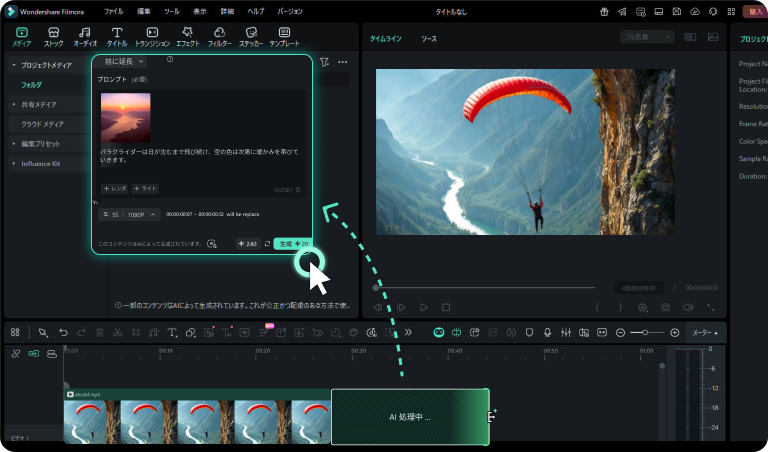Open the タイトル (Titles) tab

click(117, 37)
